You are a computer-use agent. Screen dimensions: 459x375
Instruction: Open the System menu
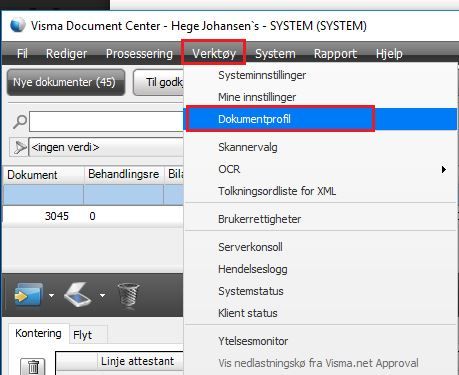[x=275, y=53]
